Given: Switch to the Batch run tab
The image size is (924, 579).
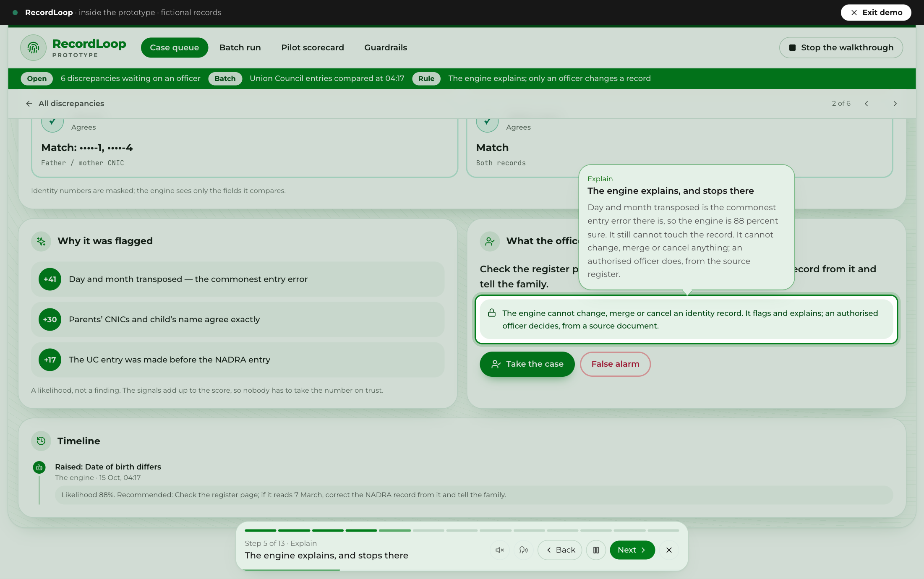Looking at the screenshot, I should coord(240,47).
